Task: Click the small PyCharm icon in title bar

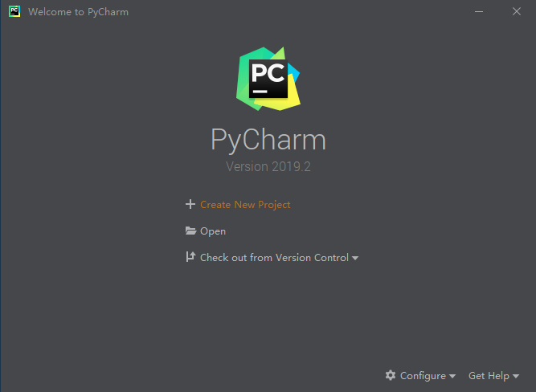Action: tap(14, 11)
